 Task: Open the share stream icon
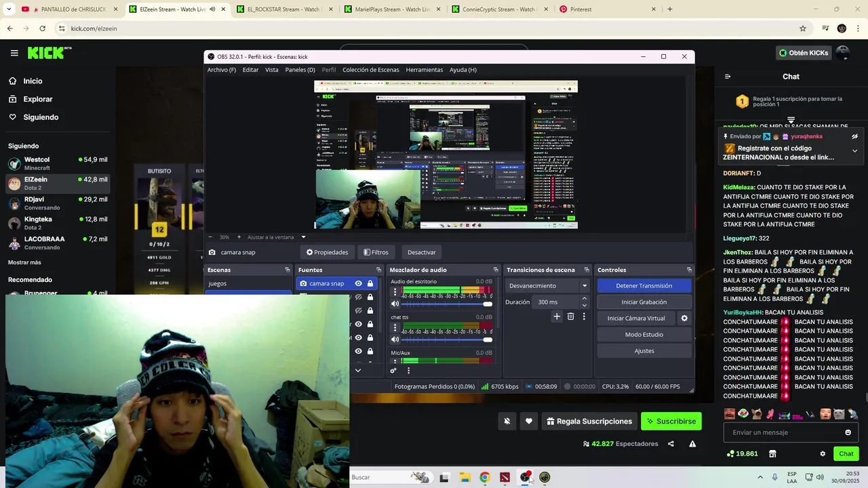pos(671,444)
